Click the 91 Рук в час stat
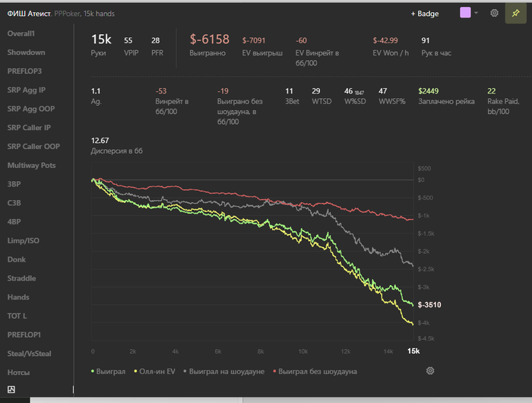The image size is (532, 403). coord(436,46)
